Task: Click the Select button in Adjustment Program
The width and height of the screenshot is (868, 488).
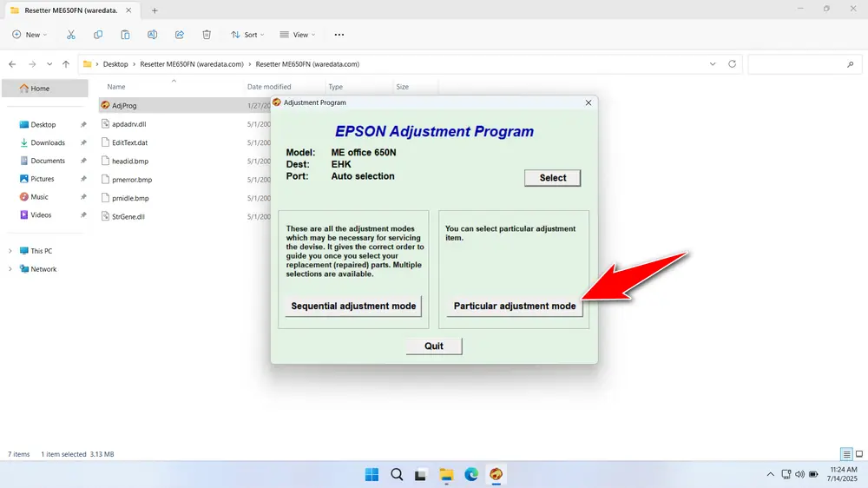Action: pyautogui.click(x=552, y=178)
